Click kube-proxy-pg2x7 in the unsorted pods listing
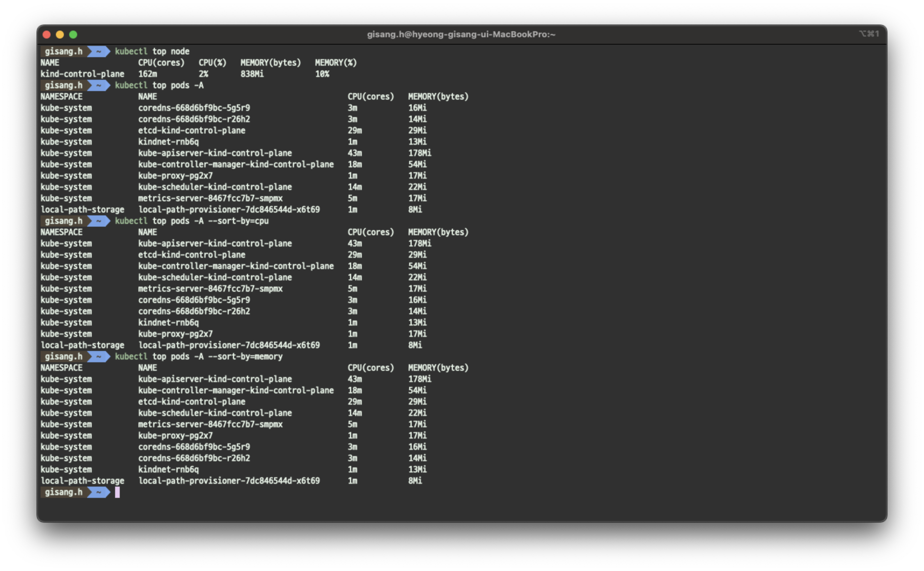 tap(175, 176)
